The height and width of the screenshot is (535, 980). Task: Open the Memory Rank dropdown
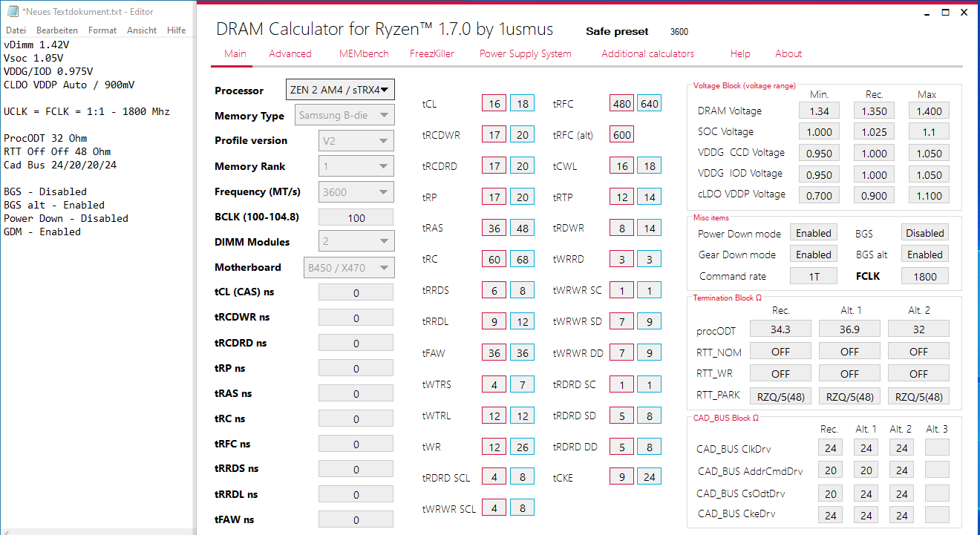pyautogui.click(x=356, y=166)
